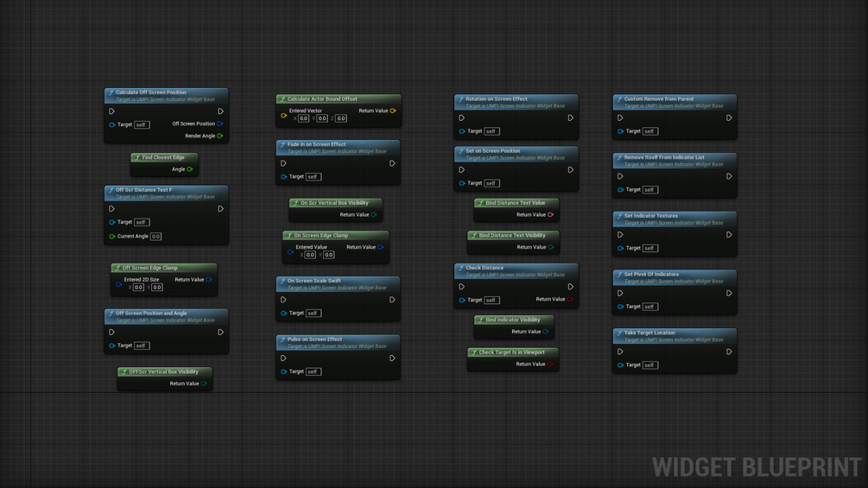Click Z field of Entered Vector
Viewport: 868px width, 488px height.
point(341,118)
